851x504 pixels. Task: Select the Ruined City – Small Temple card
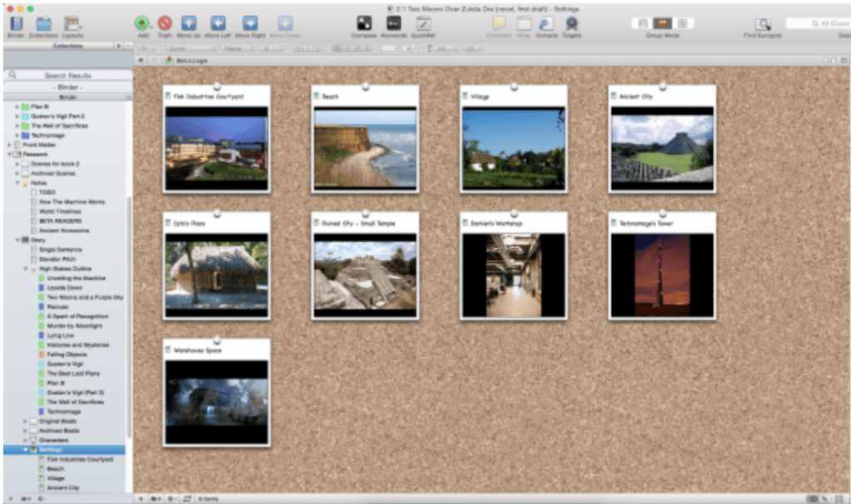(366, 266)
